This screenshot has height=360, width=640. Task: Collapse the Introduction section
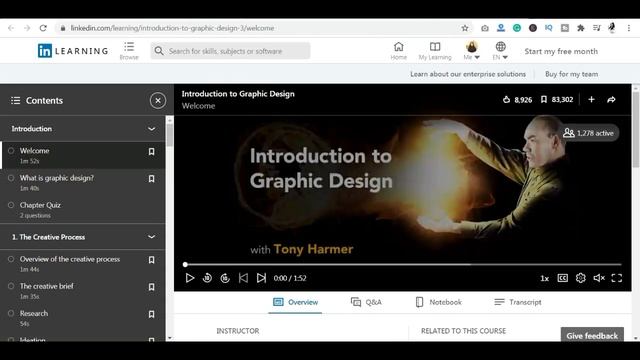coord(151,129)
